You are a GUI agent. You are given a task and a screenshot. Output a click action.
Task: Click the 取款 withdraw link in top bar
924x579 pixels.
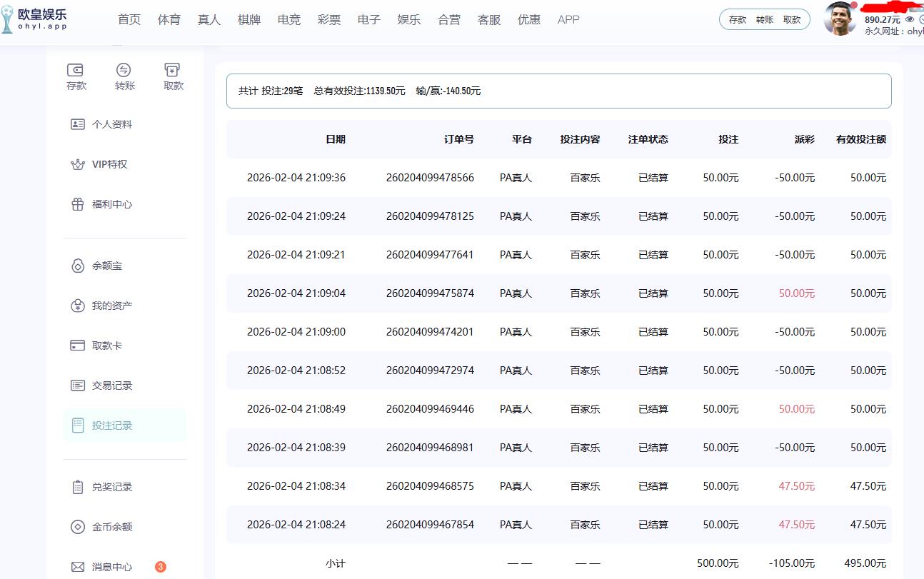(x=793, y=19)
